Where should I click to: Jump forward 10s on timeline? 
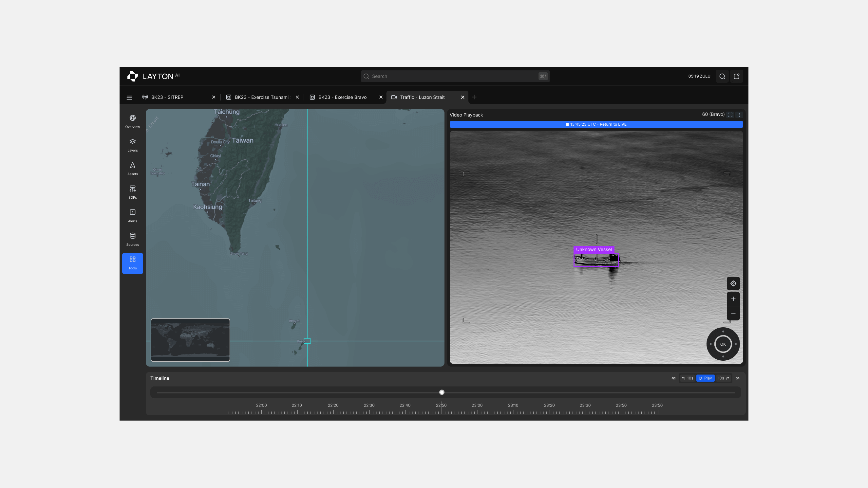(x=724, y=379)
